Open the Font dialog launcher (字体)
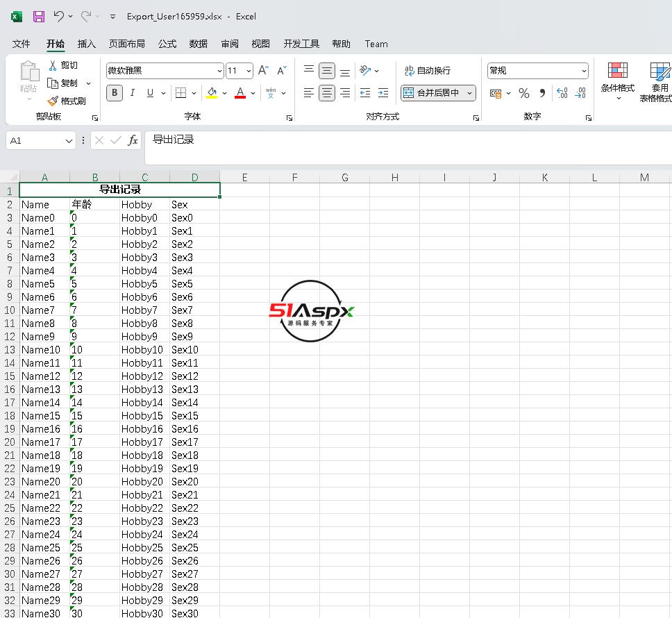The width and height of the screenshot is (672, 618). point(289,118)
